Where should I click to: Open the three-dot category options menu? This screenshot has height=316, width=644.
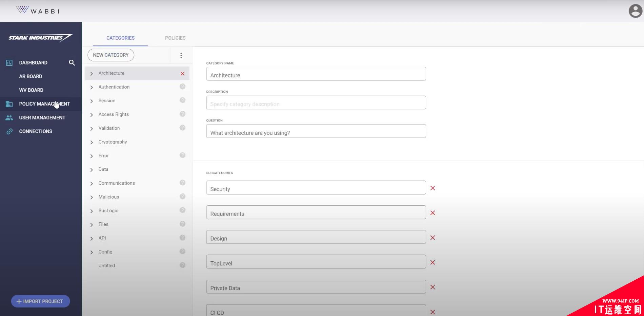click(x=181, y=55)
